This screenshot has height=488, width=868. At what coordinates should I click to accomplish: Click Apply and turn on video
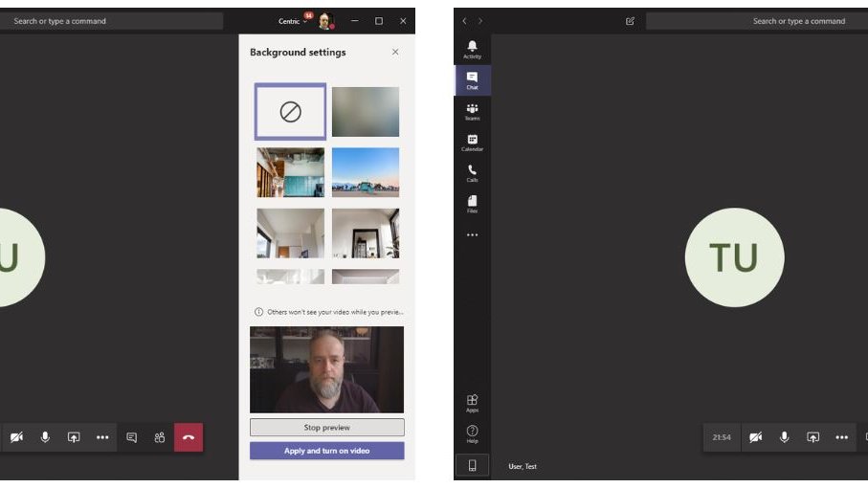(x=327, y=451)
